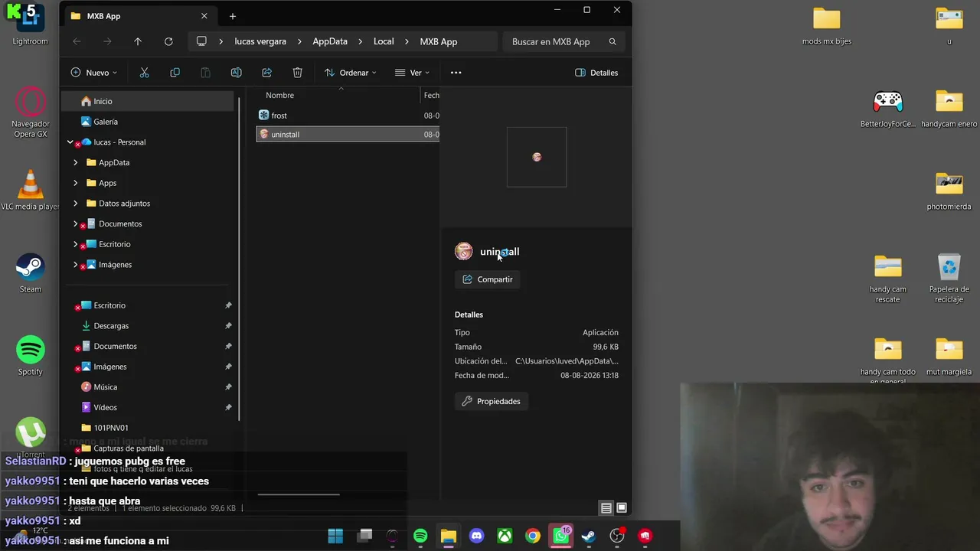The width and height of the screenshot is (980, 551).
Task: Open WhatsApp from the taskbar
Action: coord(561,536)
